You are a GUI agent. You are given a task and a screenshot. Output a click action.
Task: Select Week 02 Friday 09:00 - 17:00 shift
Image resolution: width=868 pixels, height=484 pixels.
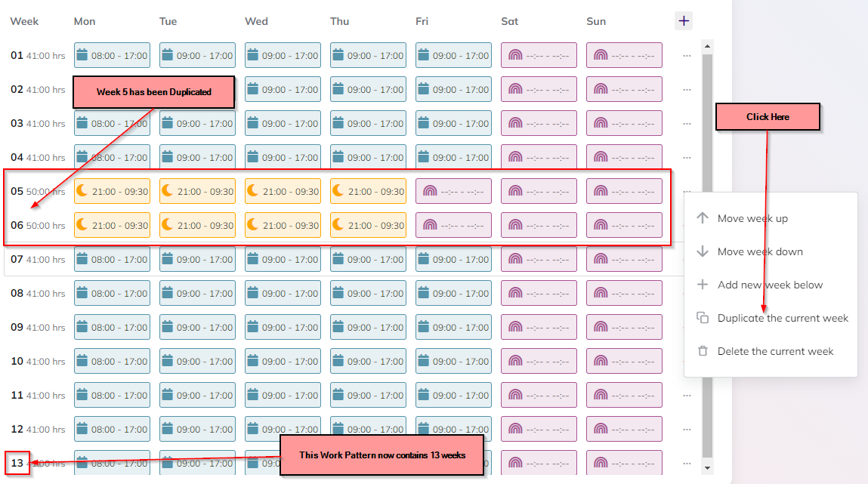(x=453, y=89)
